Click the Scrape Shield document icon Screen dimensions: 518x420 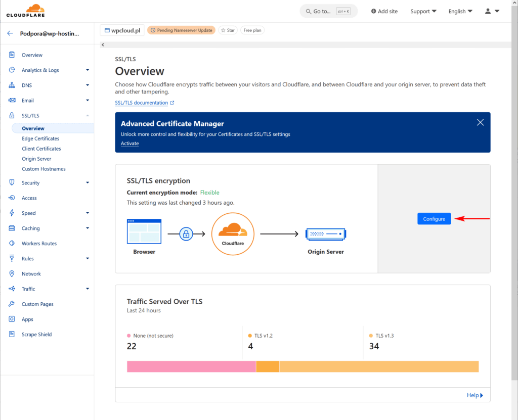click(x=12, y=334)
